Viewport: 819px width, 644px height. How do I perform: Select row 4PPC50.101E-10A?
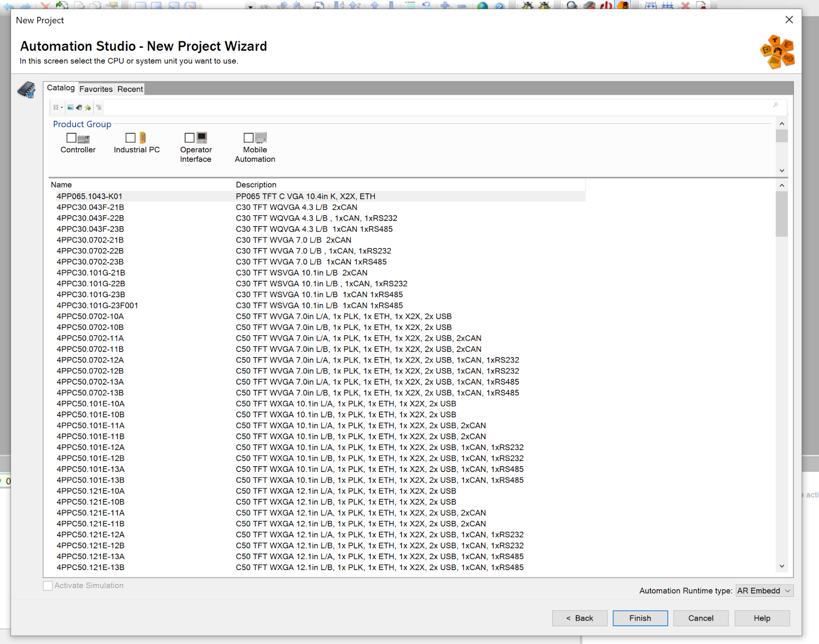tap(317, 404)
